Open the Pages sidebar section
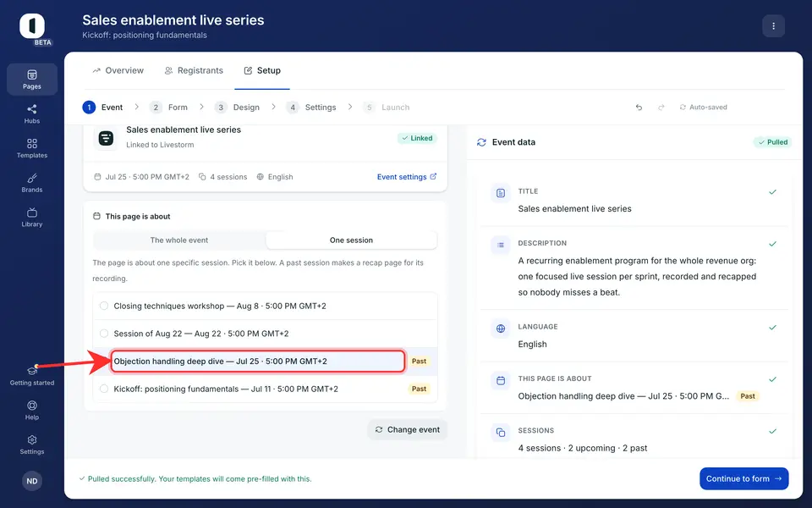The height and width of the screenshot is (508, 812). [32, 80]
